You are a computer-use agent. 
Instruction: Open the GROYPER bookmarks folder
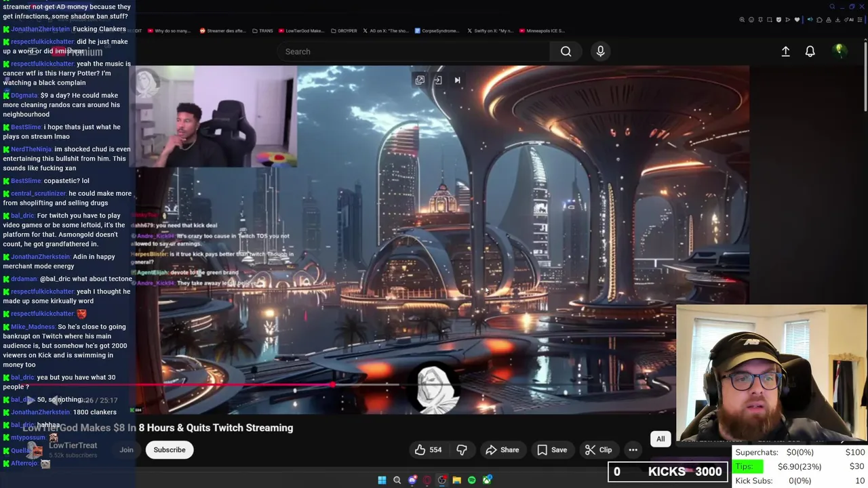click(x=344, y=30)
